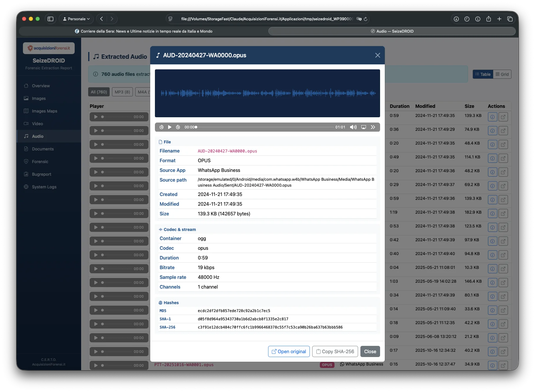Screen dimensions: 535x392
Task: Click the info icon on a table row
Action: [492, 117]
